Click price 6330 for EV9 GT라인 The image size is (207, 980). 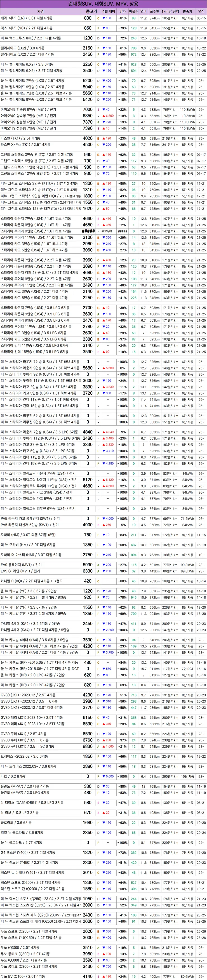coord(88,571)
